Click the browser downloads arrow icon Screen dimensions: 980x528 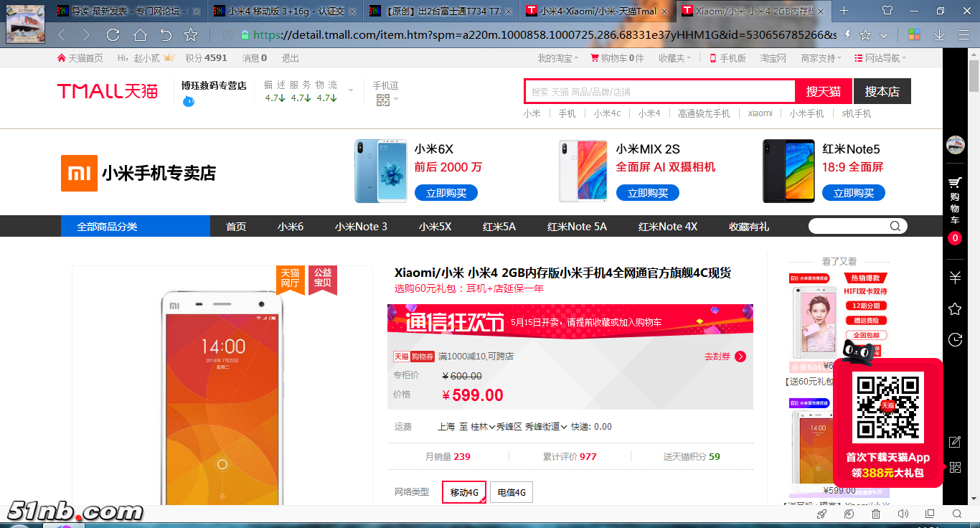(x=938, y=35)
